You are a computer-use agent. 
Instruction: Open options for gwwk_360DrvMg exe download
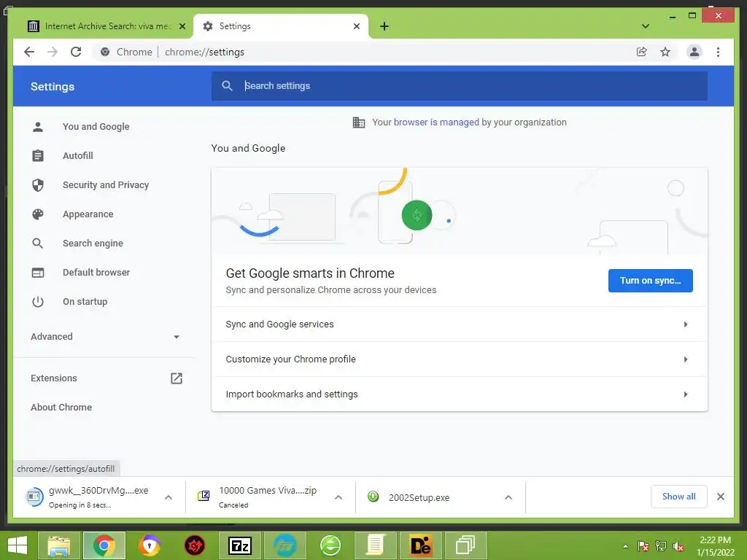tap(169, 497)
